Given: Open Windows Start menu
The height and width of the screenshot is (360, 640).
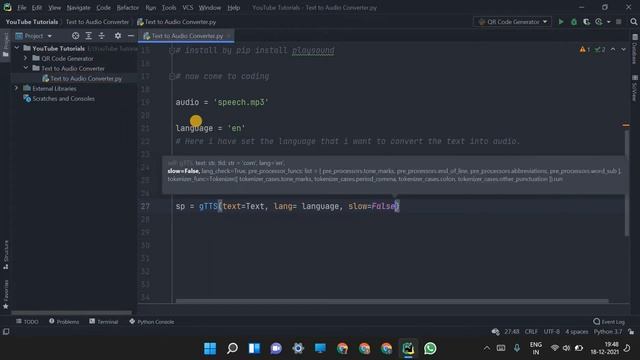Looking at the screenshot, I should coord(210,349).
